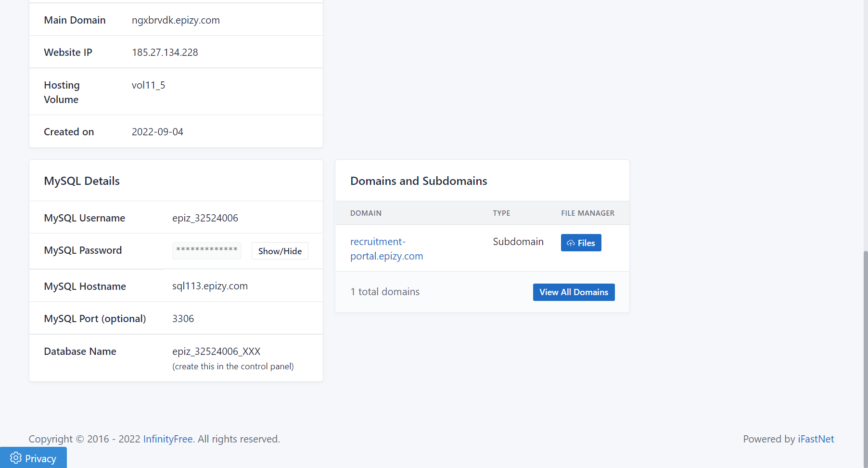Image resolution: width=868 pixels, height=468 pixels.
Task: Select database name epiz_32524006_XXX
Action: tap(217, 351)
